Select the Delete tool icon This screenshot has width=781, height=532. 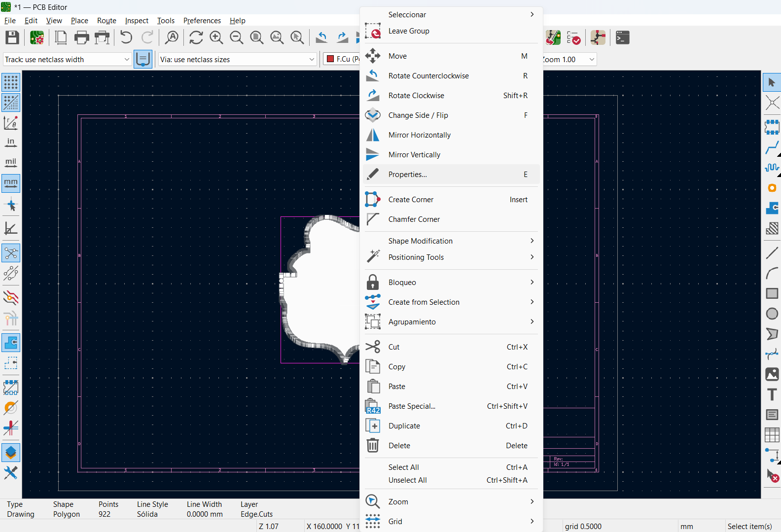772,476
